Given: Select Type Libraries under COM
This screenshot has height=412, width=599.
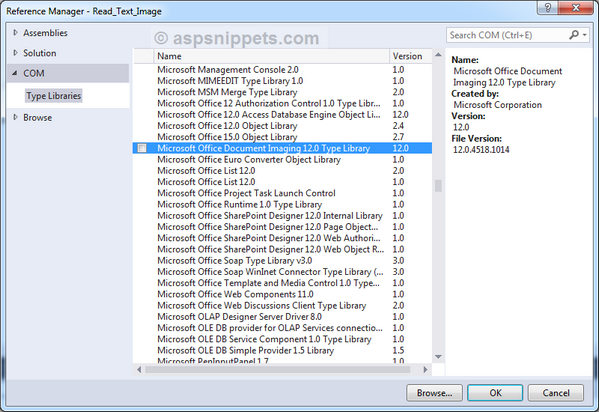Looking at the screenshot, I should 53,96.
